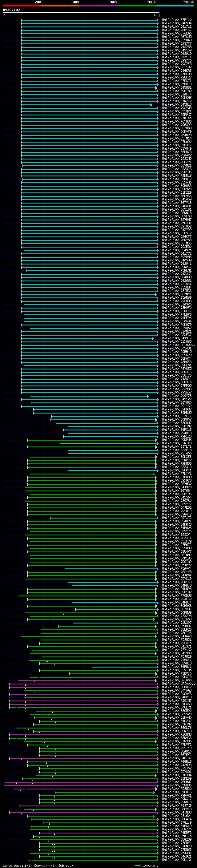Viewport: 197px width, 868px height.
Task: Click UniRef100_A5BKT3 label
Action: (176, 84)
